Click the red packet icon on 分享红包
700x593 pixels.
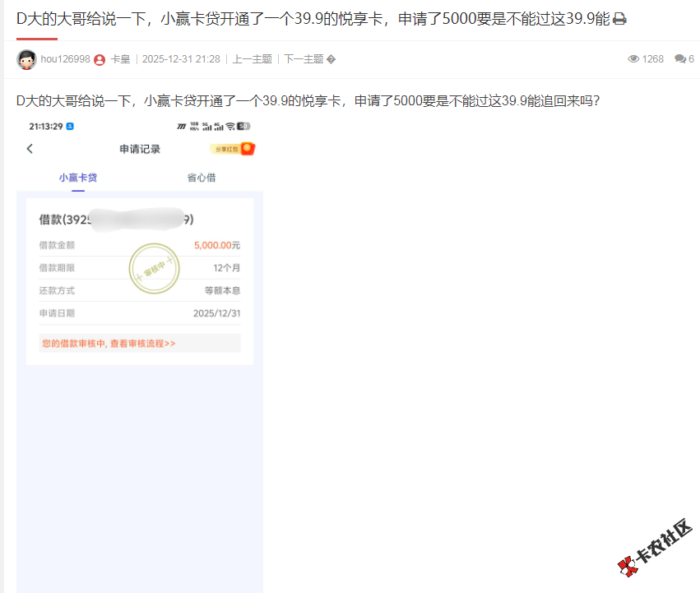tap(247, 148)
